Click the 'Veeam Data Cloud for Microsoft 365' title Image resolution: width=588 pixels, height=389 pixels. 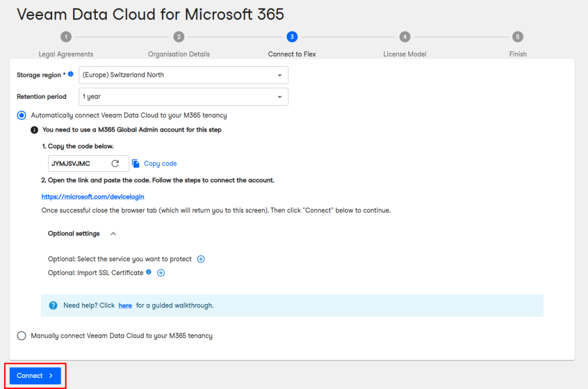point(150,14)
